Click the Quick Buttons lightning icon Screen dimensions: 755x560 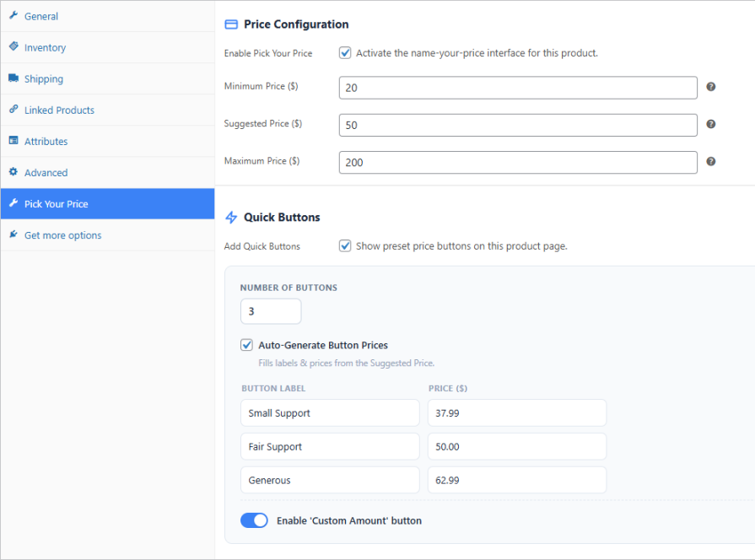point(229,217)
